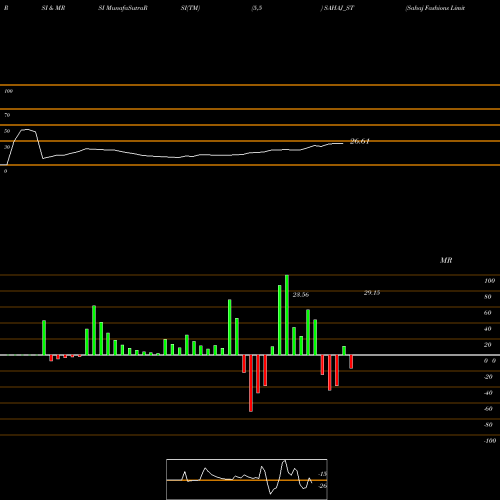The image size is (500, 500).
Task: Click the 26.64 RSI value label
Action: pos(360,141)
